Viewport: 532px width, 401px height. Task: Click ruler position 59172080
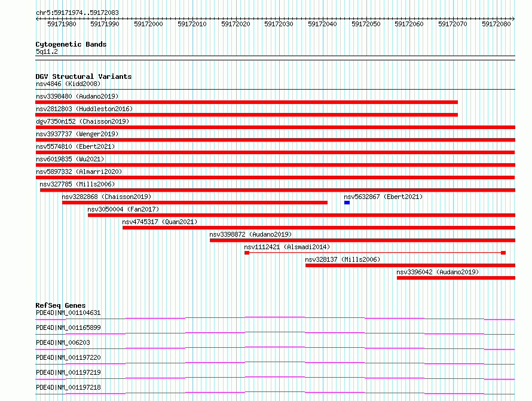(x=496, y=24)
